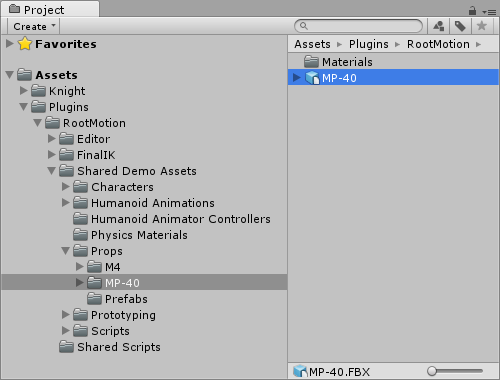This screenshot has height=380, width=500.
Task: Expand the Favorites section
Action: coord(10,43)
